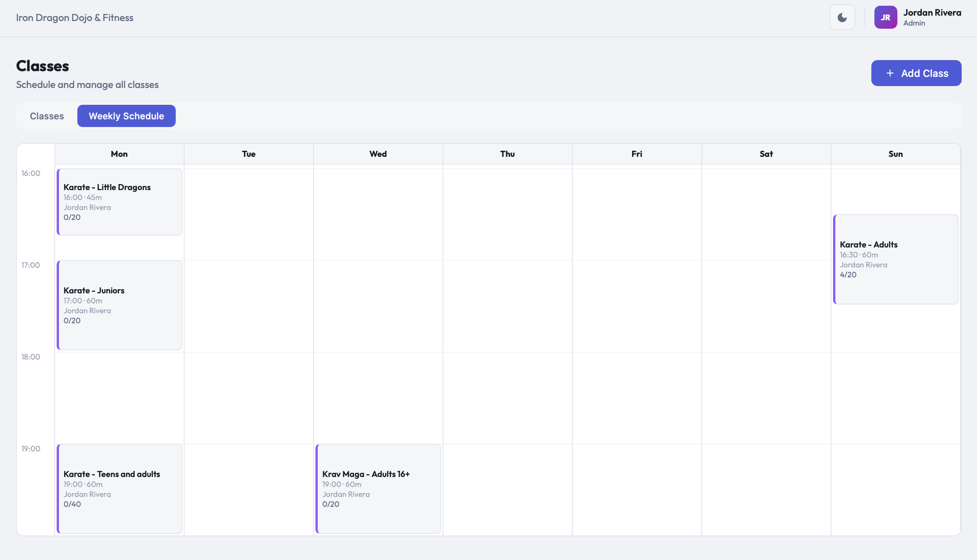The image size is (977, 560).
Task: Select the 16:00 time label
Action: click(x=31, y=173)
